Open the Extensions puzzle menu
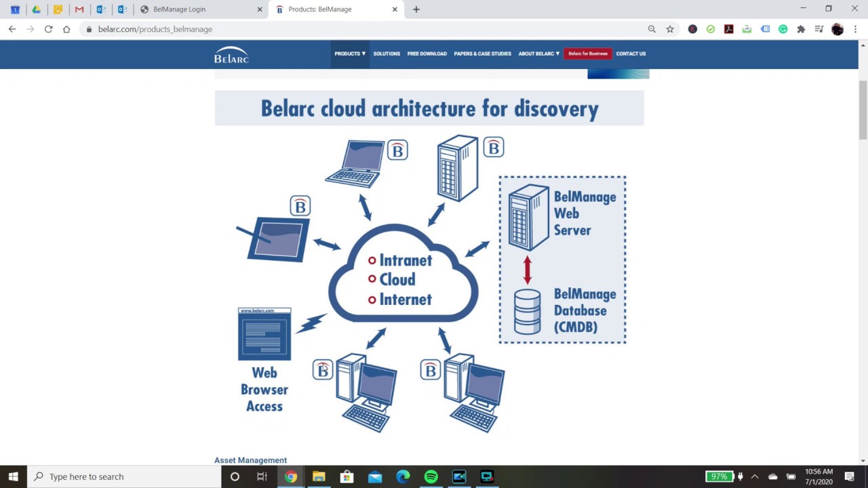Screen dimensions: 868x488 pyautogui.click(x=801, y=29)
